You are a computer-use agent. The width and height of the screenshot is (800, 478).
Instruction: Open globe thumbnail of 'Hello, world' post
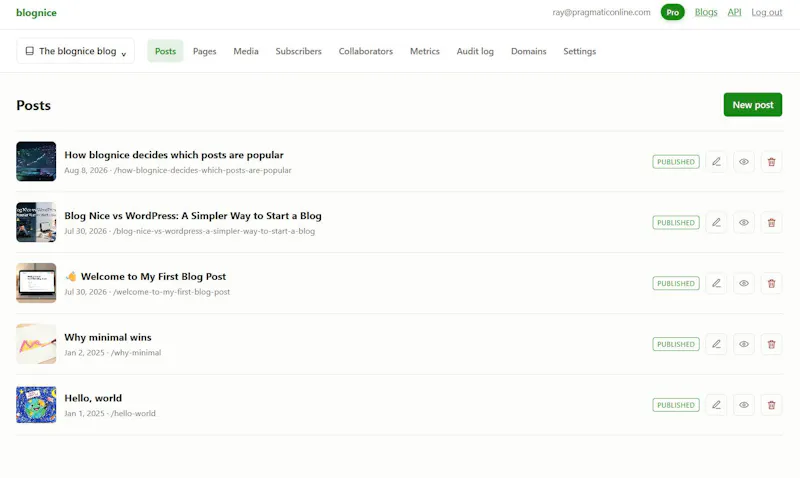click(36, 404)
